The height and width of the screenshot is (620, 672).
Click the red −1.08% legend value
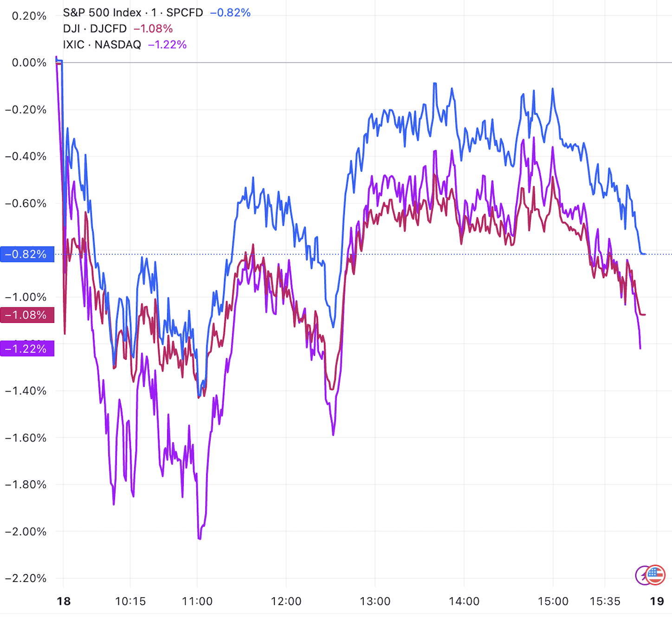point(153,29)
